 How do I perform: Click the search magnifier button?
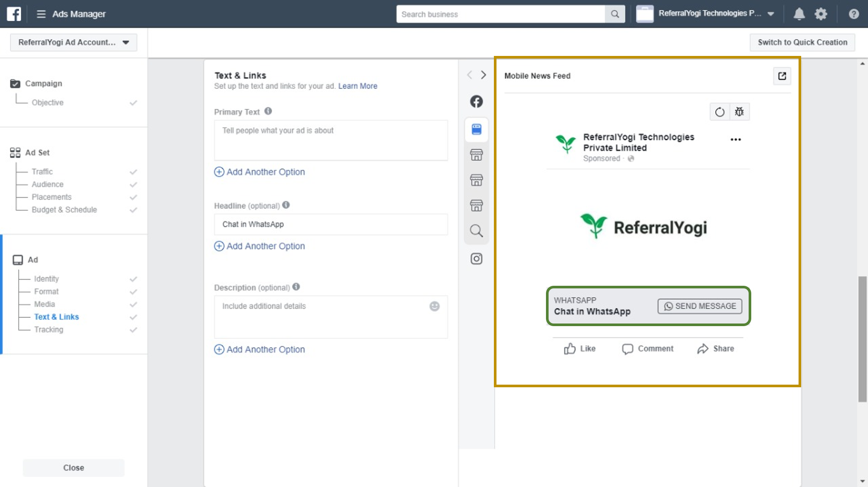(615, 14)
